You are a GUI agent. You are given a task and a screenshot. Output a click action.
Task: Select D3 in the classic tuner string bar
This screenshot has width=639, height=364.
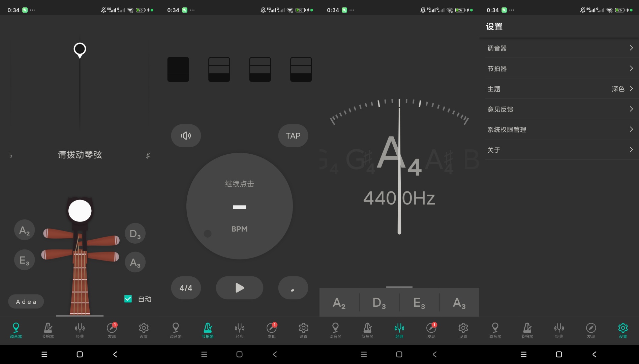[x=379, y=303]
